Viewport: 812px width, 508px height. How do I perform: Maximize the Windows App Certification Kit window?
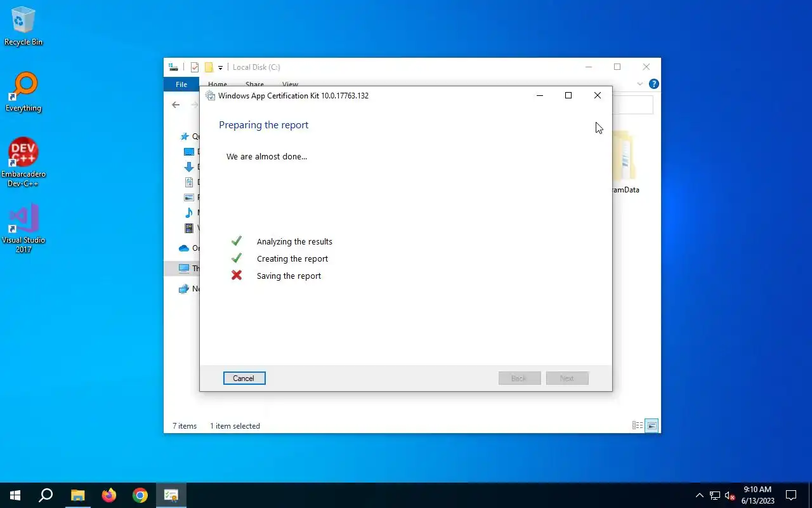568,95
